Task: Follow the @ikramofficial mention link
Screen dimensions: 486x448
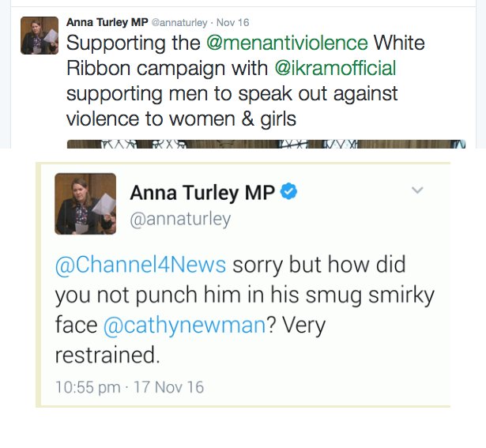Action: point(335,68)
